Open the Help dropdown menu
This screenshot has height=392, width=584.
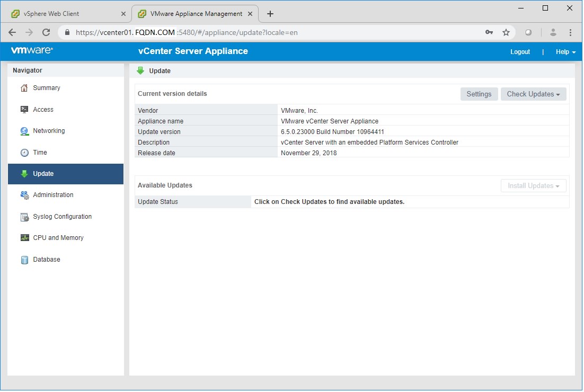(566, 52)
